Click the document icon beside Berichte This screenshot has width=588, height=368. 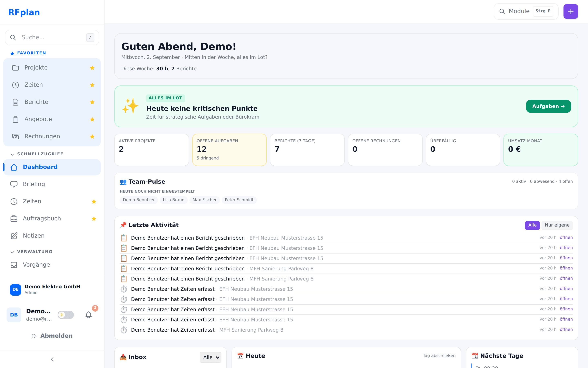(x=16, y=102)
